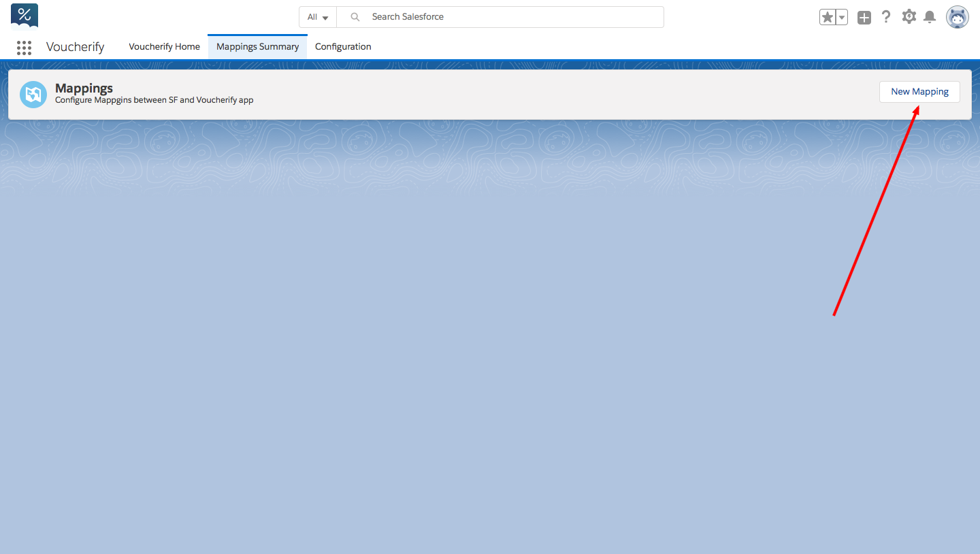
Task: Click the Voucherify percent logo icon
Action: click(x=24, y=16)
